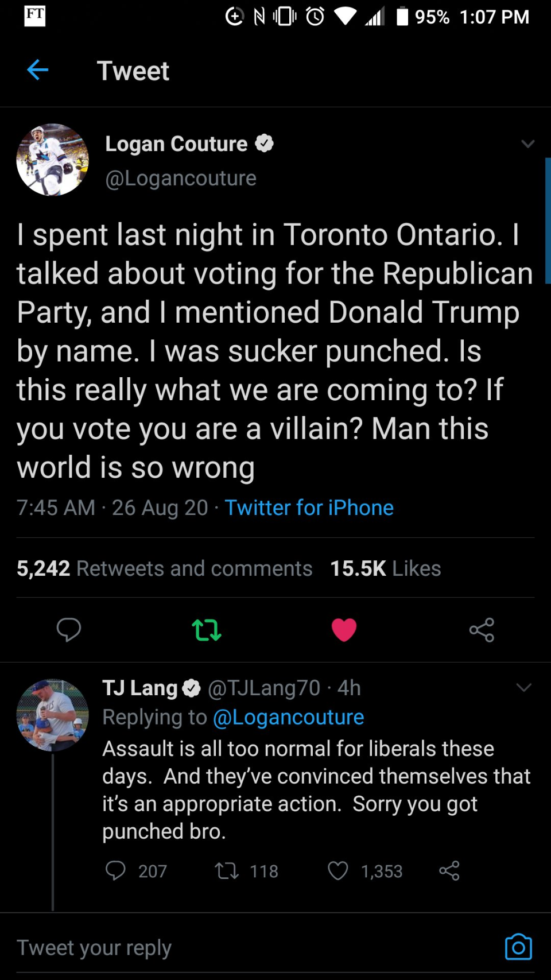Unlike the main tweet via red heart
Image resolution: width=551 pixels, height=980 pixels.
(x=344, y=630)
